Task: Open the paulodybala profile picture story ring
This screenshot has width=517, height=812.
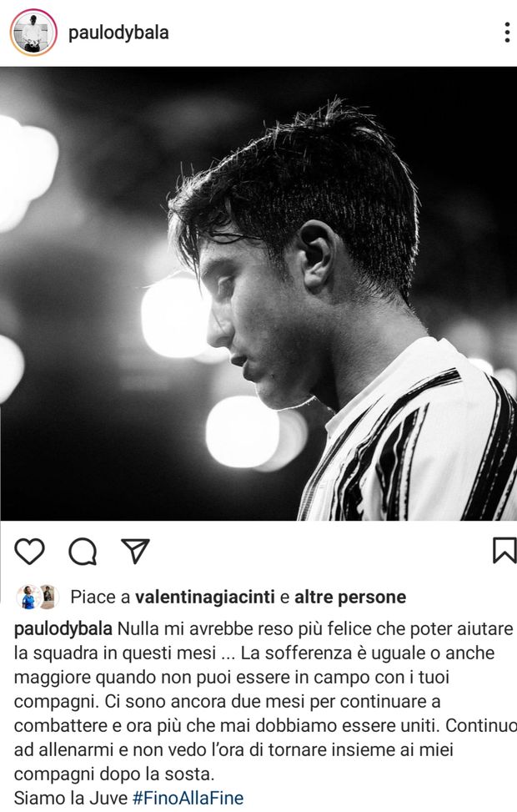Action: pos(33,32)
